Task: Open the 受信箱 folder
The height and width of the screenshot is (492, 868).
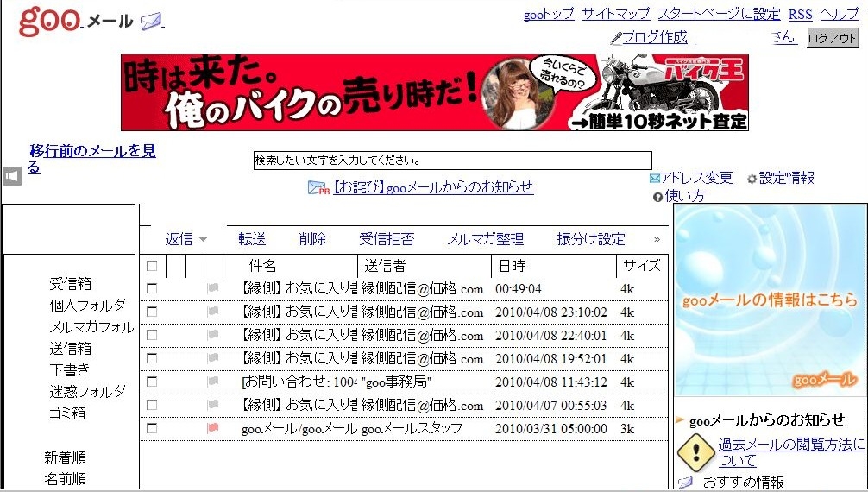Action: tap(70, 284)
